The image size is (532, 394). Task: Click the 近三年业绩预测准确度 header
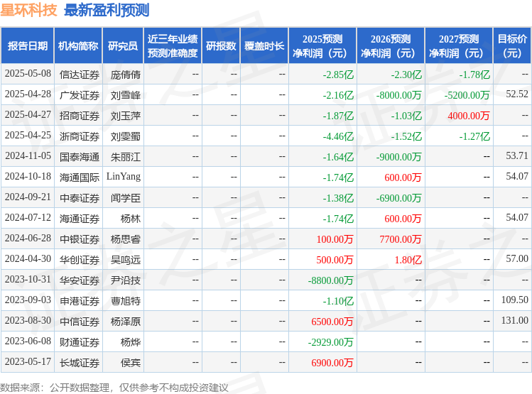(x=172, y=46)
